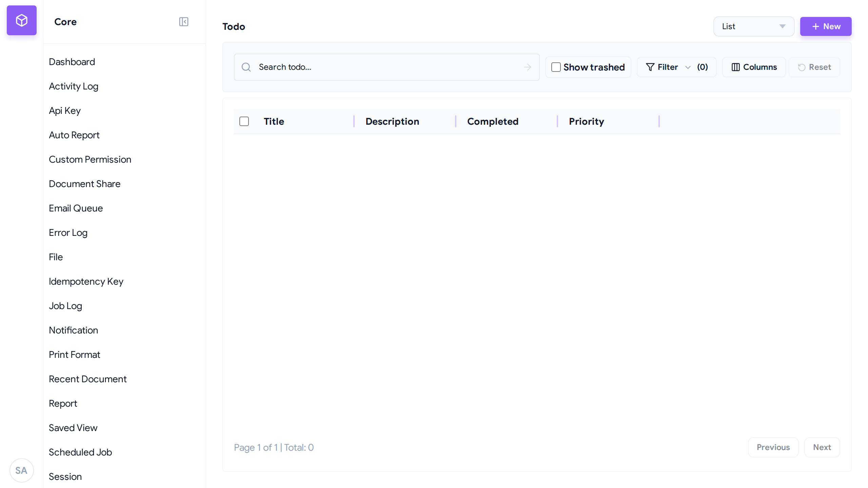Sort by the Description column header
The height and width of the screenshot is (488, 868).
[x=392, y=121]
